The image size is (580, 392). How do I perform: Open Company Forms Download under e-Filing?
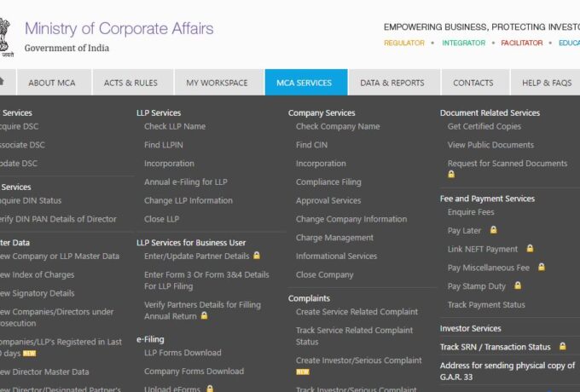[194, 372]
